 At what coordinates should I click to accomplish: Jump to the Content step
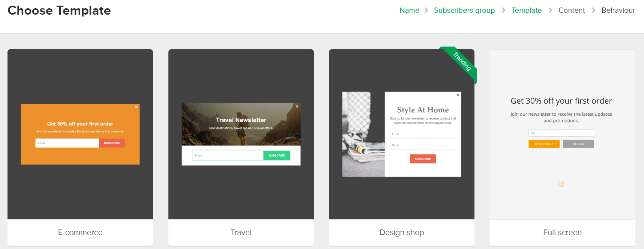[572, 11]
